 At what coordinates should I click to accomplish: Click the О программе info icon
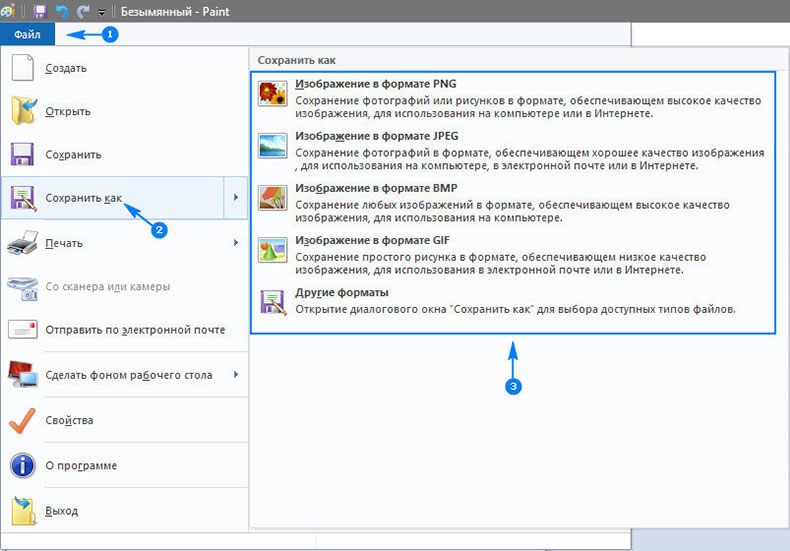23,466
